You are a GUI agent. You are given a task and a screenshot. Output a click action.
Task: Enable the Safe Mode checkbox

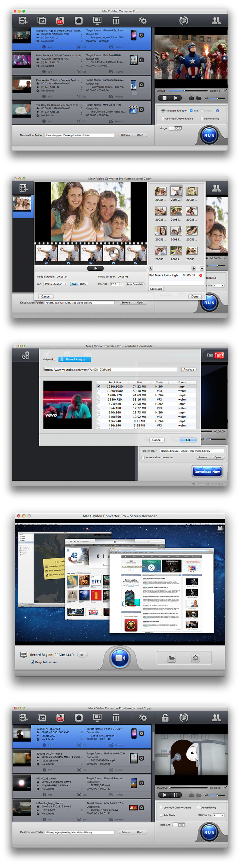pos(161,815)
